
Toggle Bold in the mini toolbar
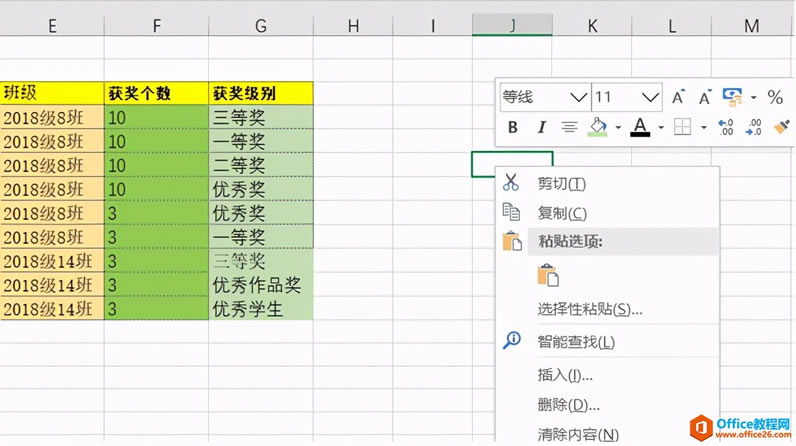tap(513, 127)
